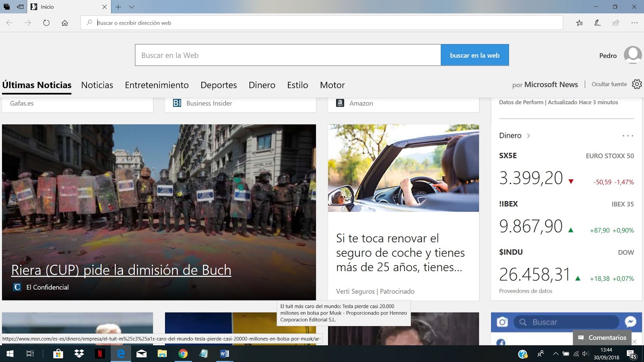Open Microsoft Word from the taskbar
Screen dimensions: 644x362
[x=225, y=354]
